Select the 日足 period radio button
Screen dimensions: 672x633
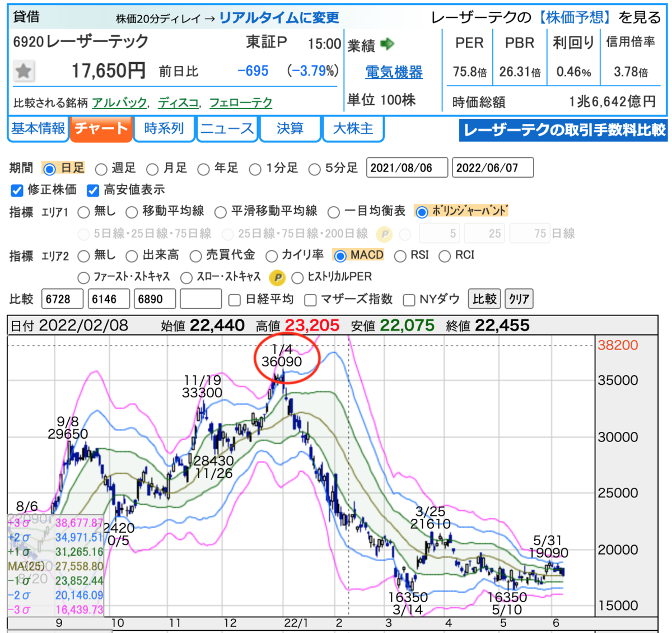49,169
